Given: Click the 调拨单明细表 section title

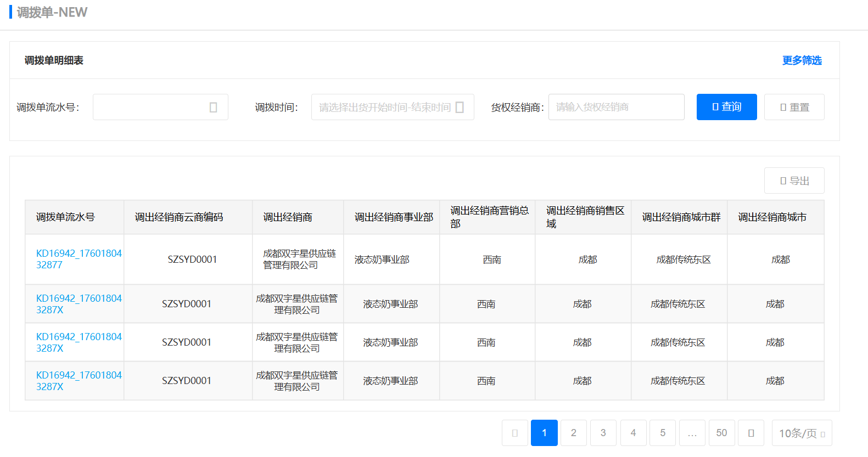Looking at the screenshot, I should (x=54, y=60).
